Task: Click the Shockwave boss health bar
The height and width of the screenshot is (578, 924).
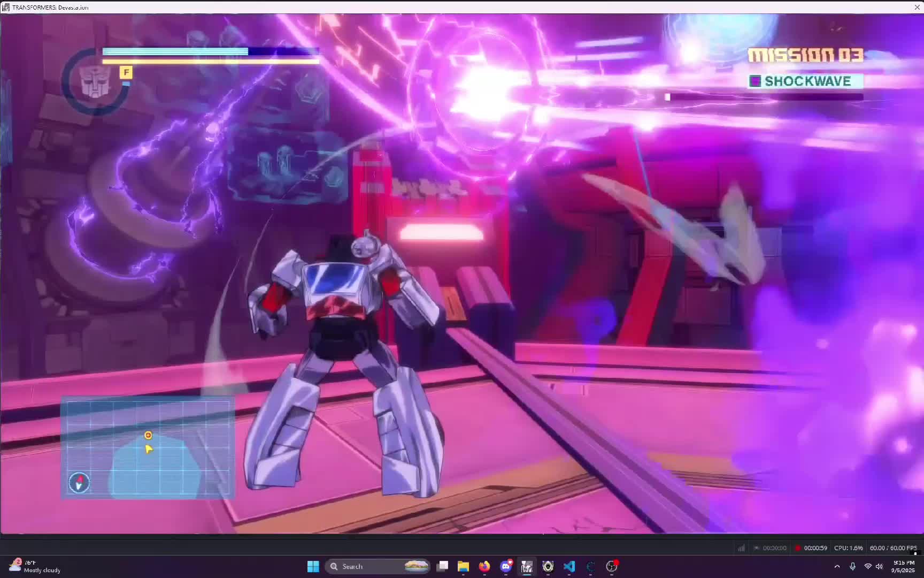Action: tap(764, 97)
